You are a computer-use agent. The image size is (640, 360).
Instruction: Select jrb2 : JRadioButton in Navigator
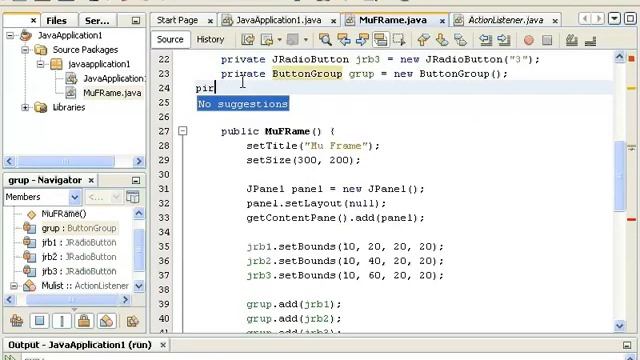click(x=79, y=257)
